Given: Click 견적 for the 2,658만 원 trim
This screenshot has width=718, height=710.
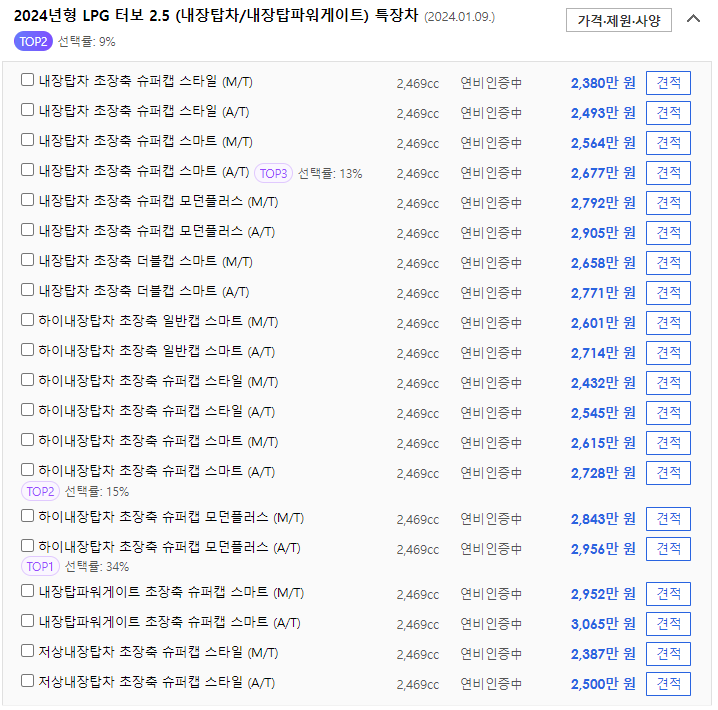Looking at the screenshot, I should pos(668,263).
